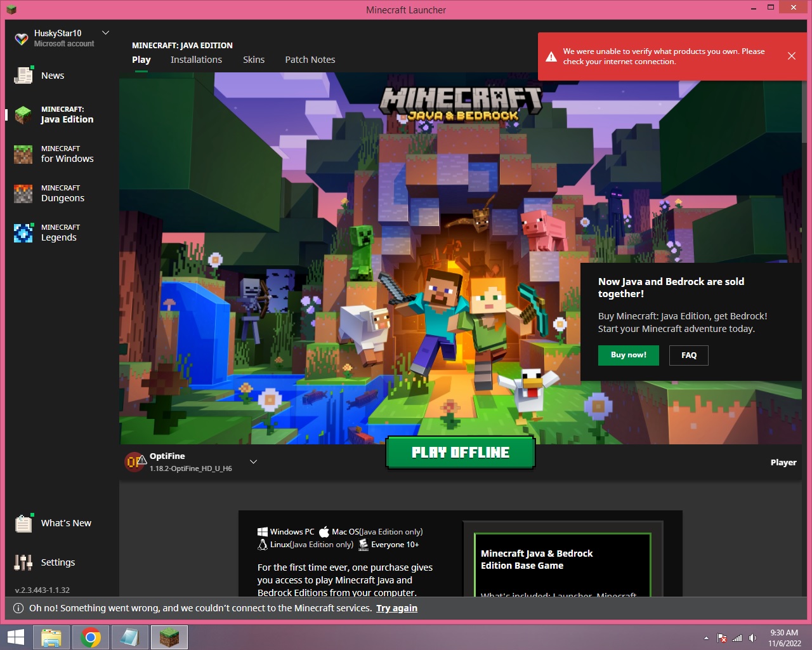This screenshot has width=812, height=650.
Task: Click the Try again link
Action: (396, 608)
